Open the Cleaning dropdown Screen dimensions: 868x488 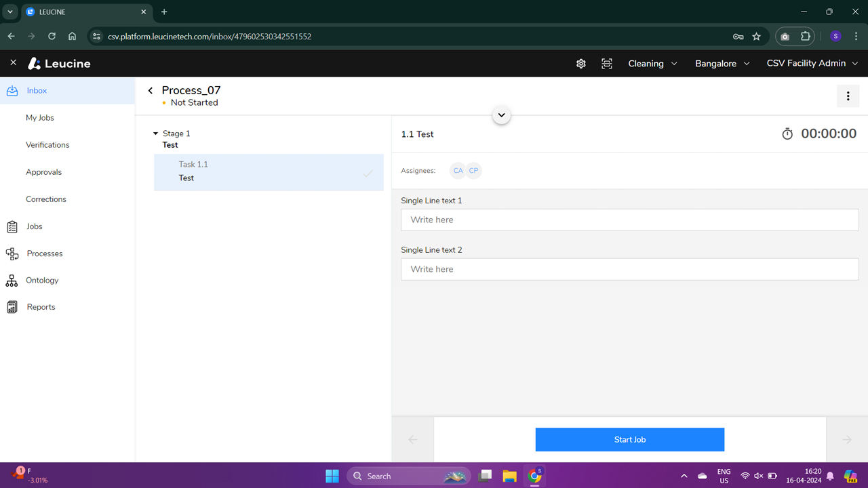tap(652, 64)
